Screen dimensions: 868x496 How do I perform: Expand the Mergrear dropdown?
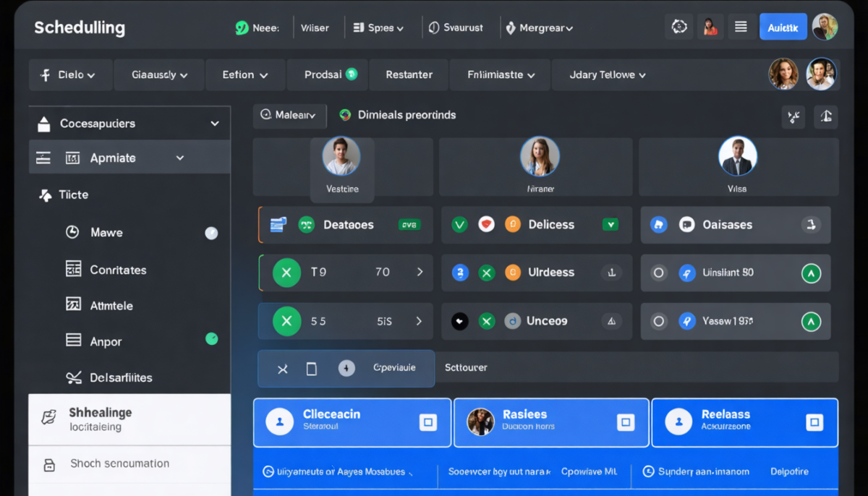point(540,28)
